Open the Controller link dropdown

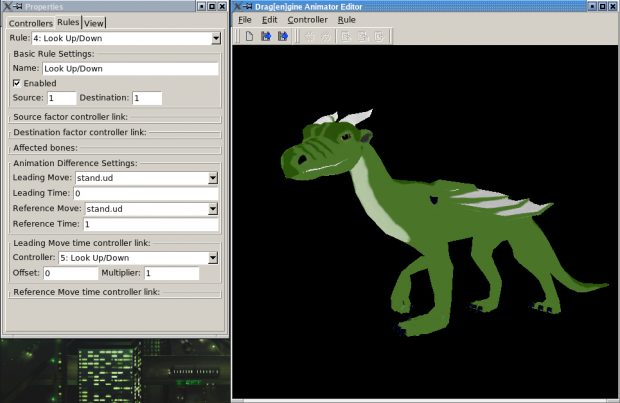point(213,258)
